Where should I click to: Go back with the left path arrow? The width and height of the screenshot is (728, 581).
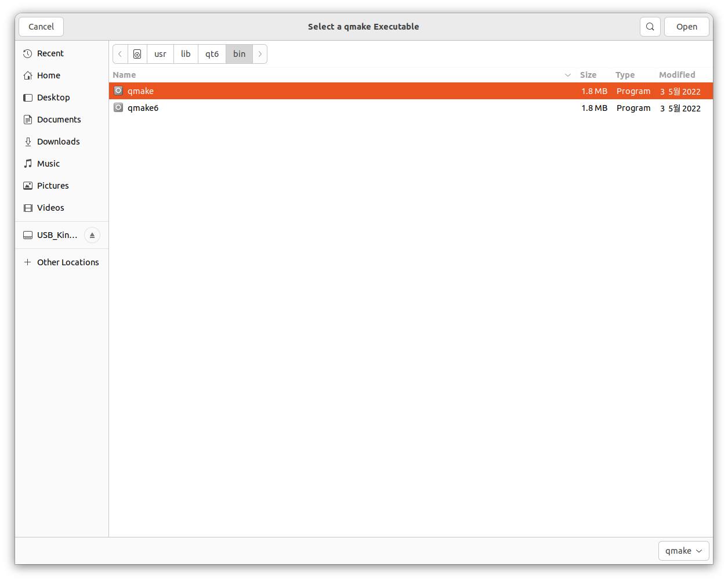tap(120, 54)
